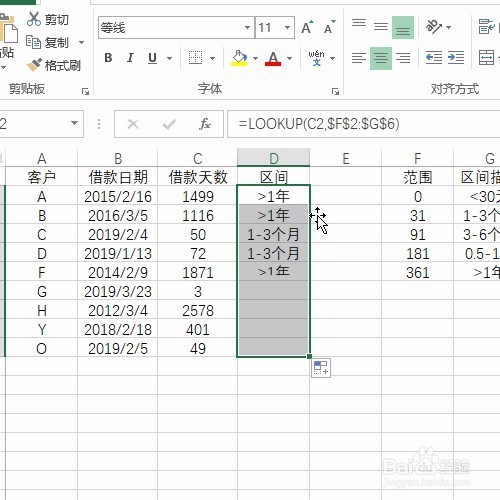Click cell with date 2015/2/16
The height and width of the screenshot is (500, 500).
click(x=117, y=196)
